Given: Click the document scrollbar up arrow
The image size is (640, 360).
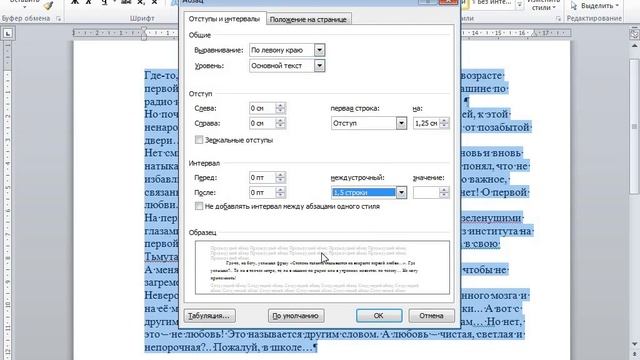Looking at the screenshot, I should tap(635, 47).
